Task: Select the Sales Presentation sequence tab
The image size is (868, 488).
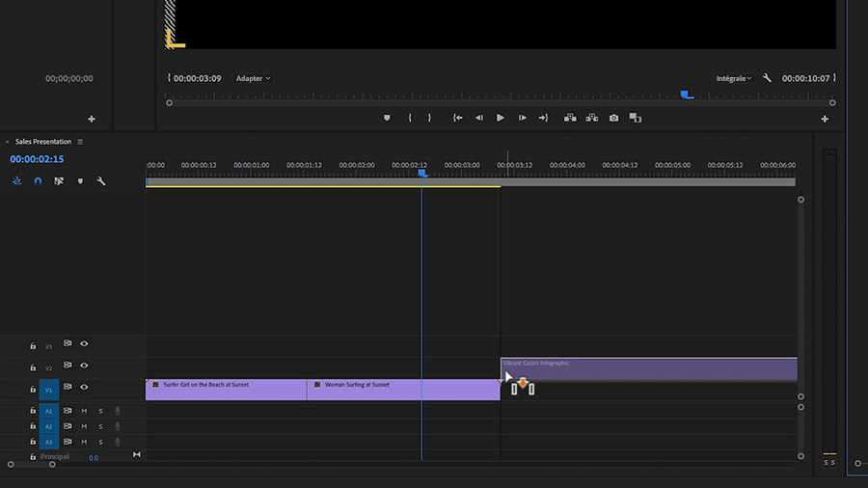Action: [43, 142]
